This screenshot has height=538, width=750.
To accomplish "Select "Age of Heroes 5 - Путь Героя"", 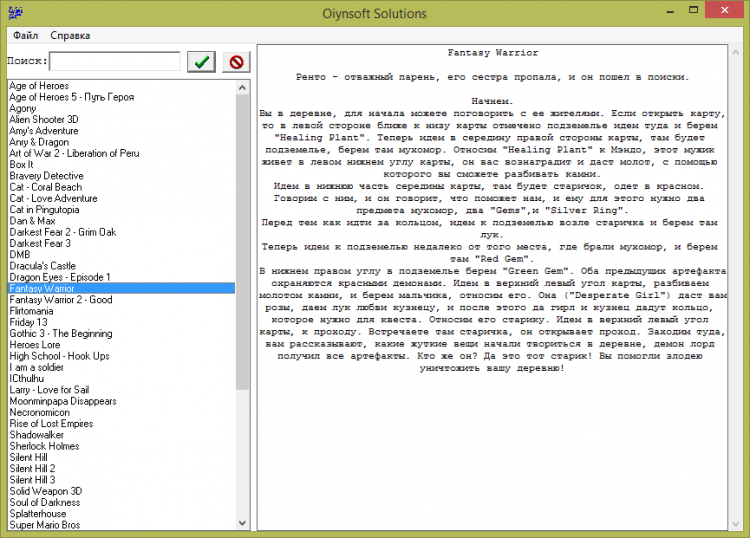I will [121, 97].
